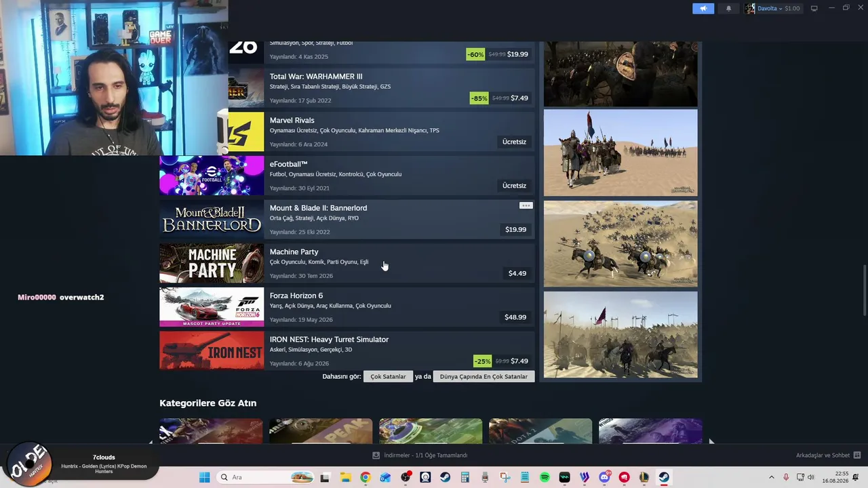
Task: Open Steam announcements megaphone button
Action: (703, 8)
